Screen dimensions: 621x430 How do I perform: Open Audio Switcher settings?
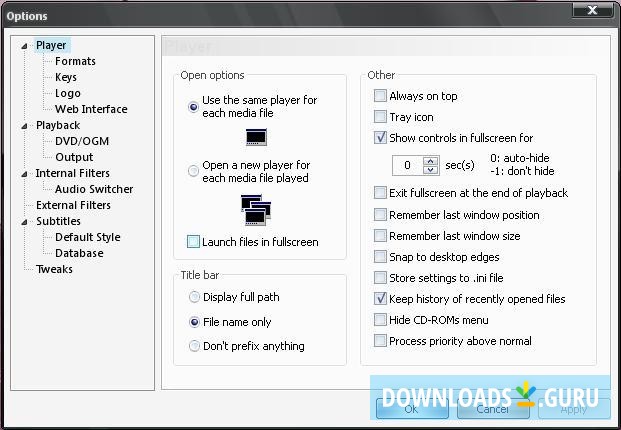point(94,189)
